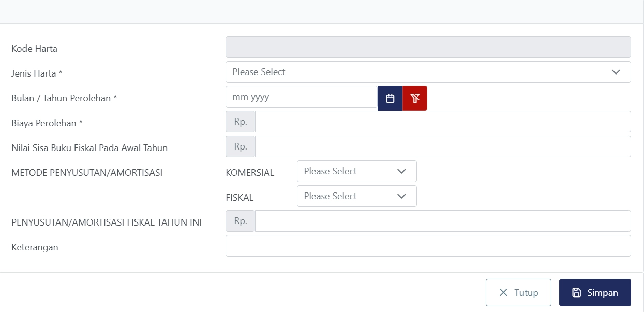Click the Jenis Harta field label
Viewport: 644px width, 312px height.
click(37, 73)
